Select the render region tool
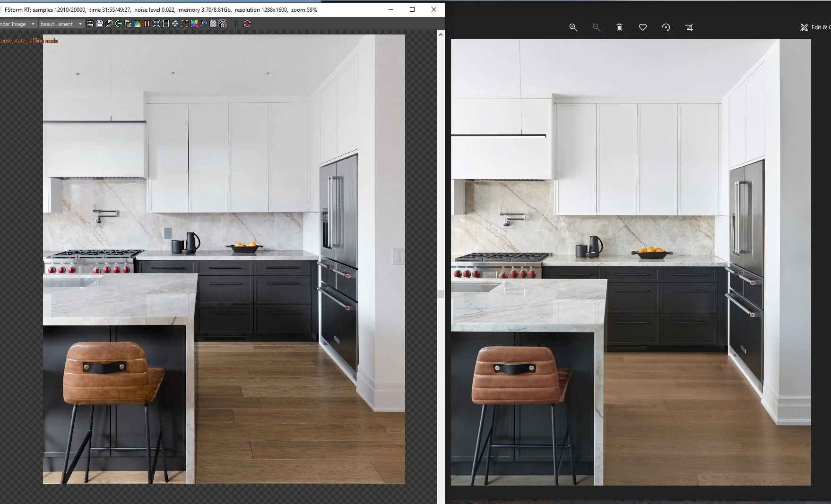The height and width of the screenshot is (504, 831). click(x=165, y=24)
